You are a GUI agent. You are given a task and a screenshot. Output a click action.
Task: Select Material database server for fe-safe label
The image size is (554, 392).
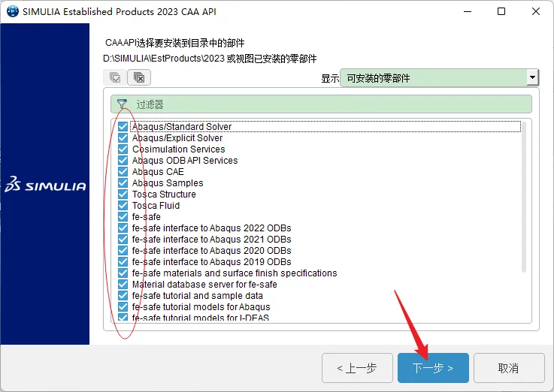tap(204, 285)
